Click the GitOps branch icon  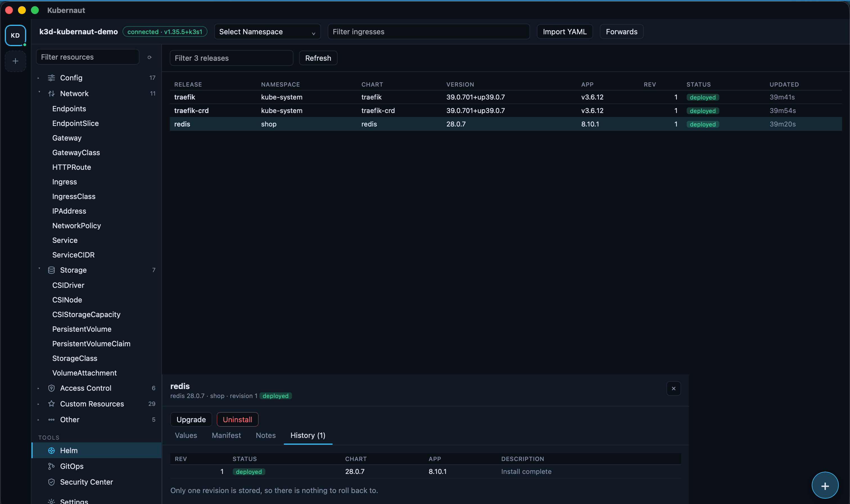point(51,466)
